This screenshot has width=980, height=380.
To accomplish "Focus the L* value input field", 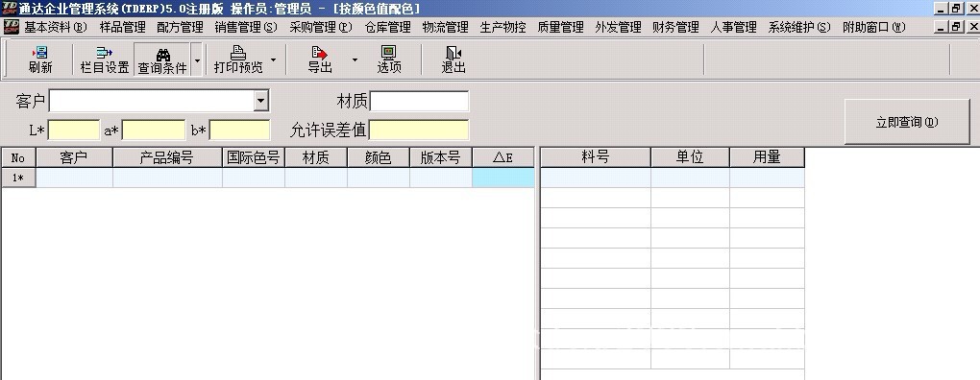I will coord(74,130).
